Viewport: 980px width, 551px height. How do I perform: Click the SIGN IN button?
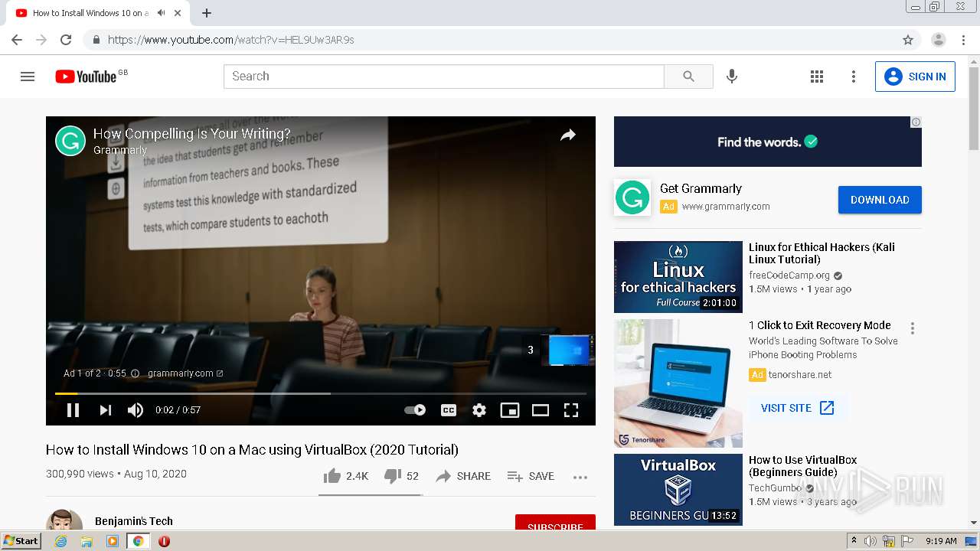pyautogui.click(x=915, y=77)
